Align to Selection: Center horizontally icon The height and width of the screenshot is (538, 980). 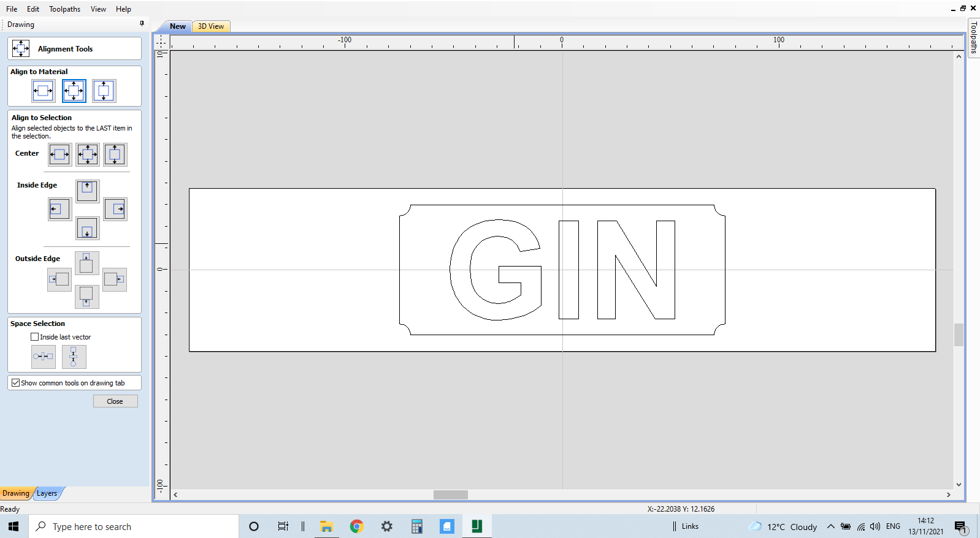(59, 154)
